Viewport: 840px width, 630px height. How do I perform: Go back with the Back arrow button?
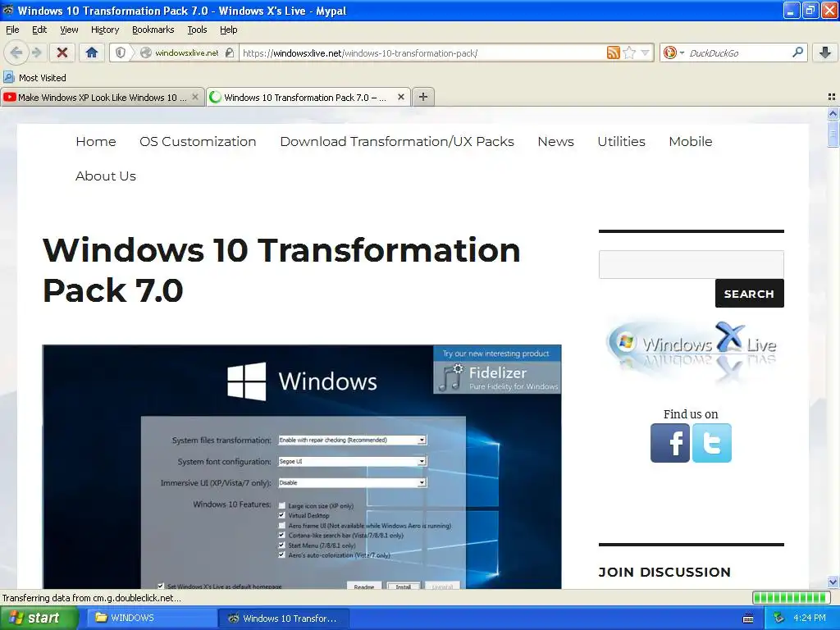pyautogui.click(x=16, y=52)
